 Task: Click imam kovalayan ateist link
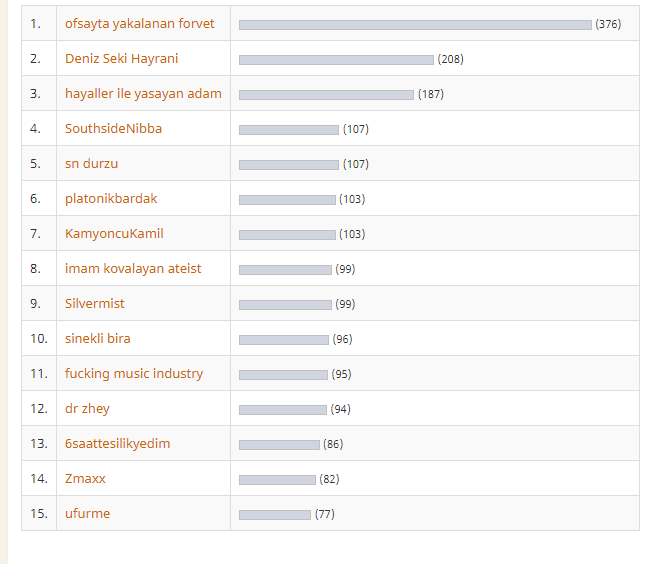(x=133, y=269)
